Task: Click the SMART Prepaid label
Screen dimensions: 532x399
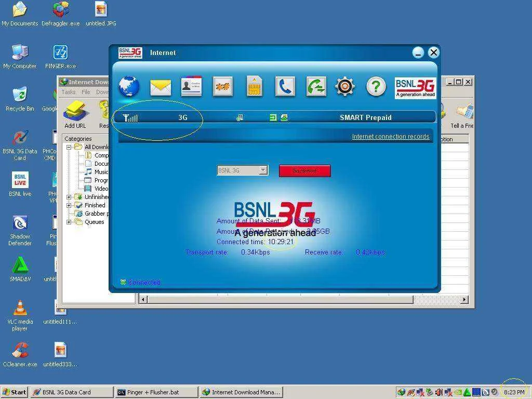Action: (x=366, y=118)
